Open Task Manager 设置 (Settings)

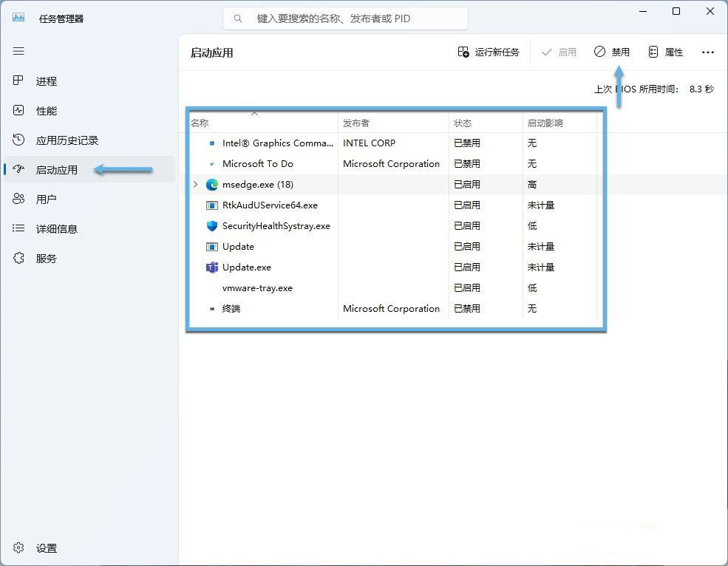[46, 548]
